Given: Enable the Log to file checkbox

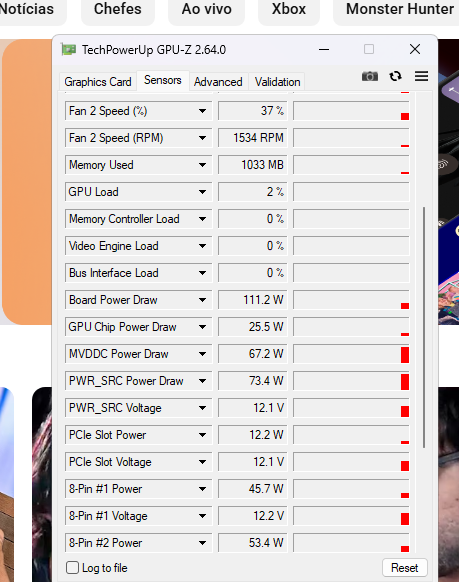Looking at the screenshot, I should pyautogui.click(x=72, y=568).
